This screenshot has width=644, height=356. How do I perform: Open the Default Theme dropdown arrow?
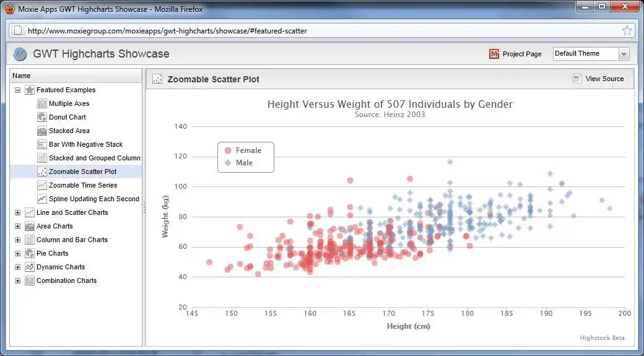tap(624, 54)
